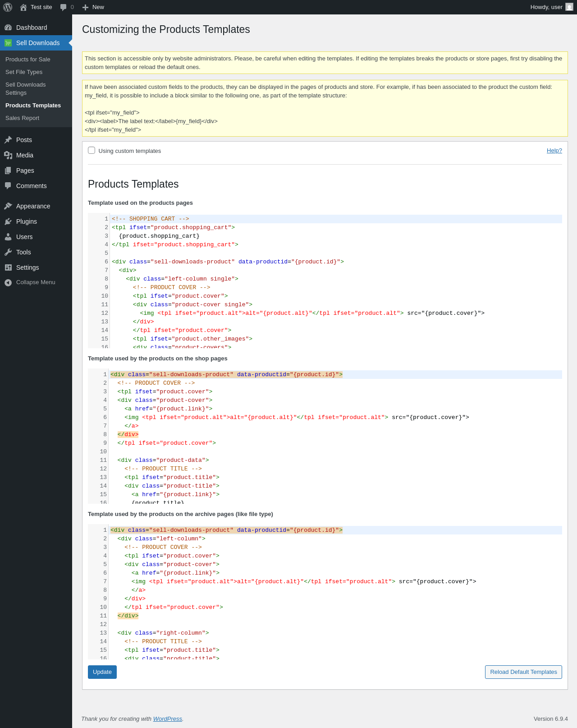Click the Media icon in sidebar
Image resolution: width=577 pixels, height=728 pixels.
(x=8, y=155)
